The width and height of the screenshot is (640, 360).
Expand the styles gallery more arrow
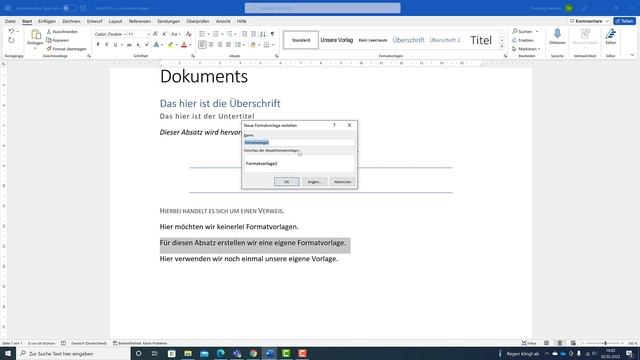click(x=502, y=47)
